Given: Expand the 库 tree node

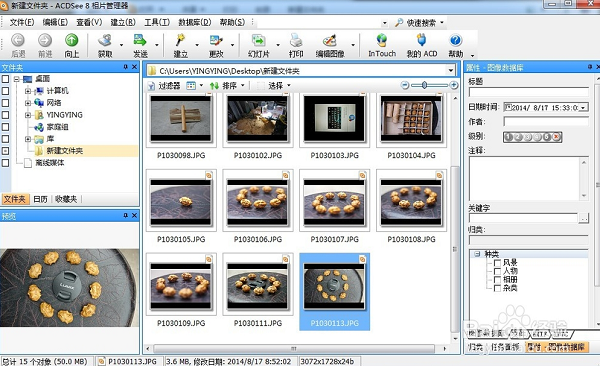Looking at the screenshot, I should point(28,139).
